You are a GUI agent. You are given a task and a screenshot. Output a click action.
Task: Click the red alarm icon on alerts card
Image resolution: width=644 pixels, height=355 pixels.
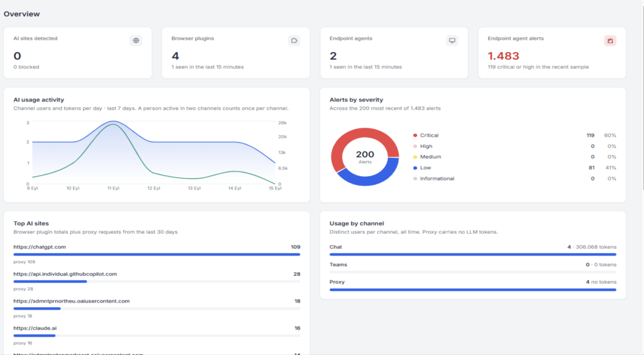[x=610, y=41]
